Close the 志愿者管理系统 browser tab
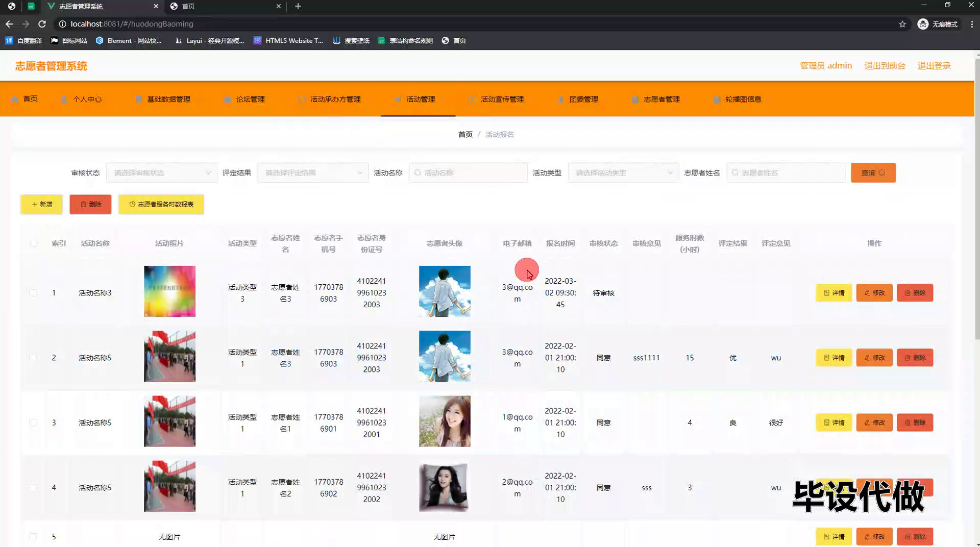 pyautogui.click(x=156, y=6)
